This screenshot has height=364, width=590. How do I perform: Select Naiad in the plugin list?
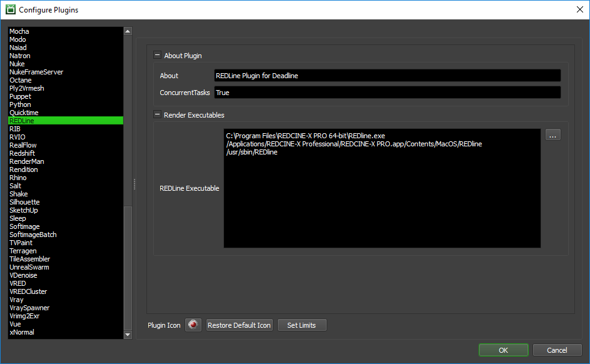tap(66, 48)
